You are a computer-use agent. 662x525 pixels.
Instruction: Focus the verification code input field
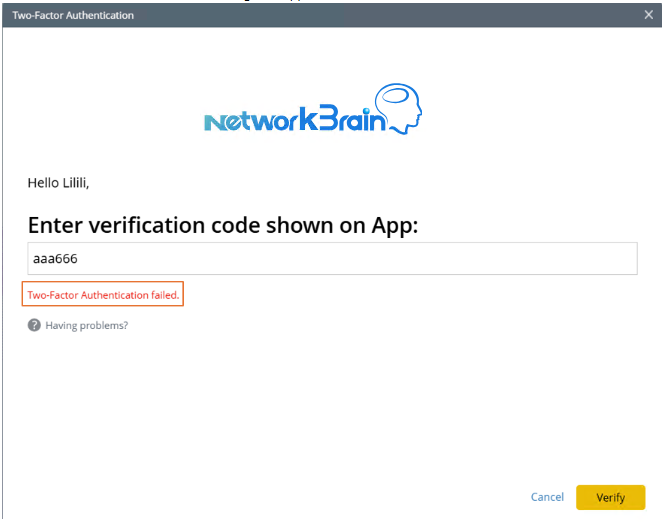(332, 258)
